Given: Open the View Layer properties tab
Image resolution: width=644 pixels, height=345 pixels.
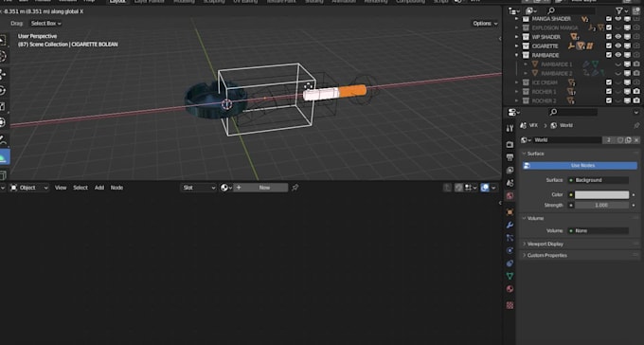Looking at the screenshot, I should [x=510, y=171].
